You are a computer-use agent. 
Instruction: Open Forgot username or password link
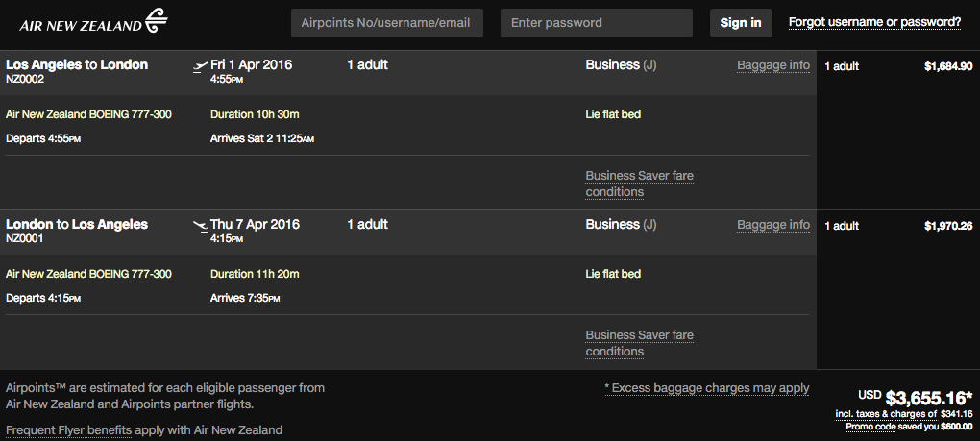[x=874, y=22]
